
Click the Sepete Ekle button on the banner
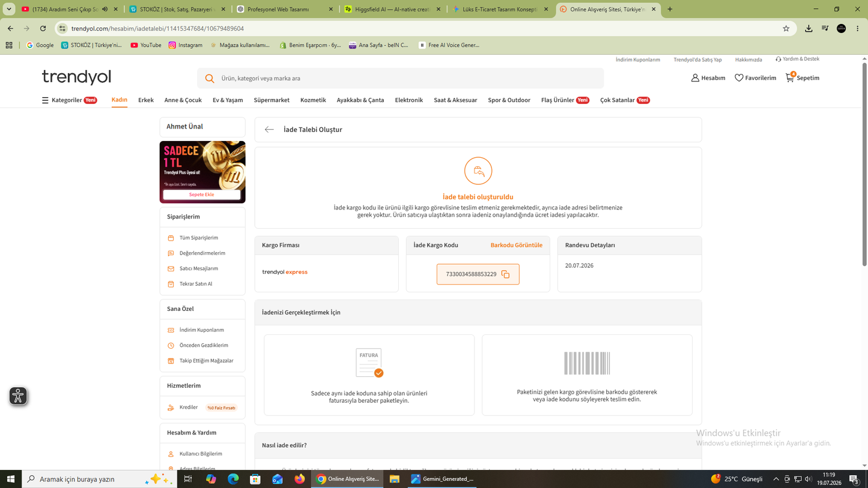pyautogui.click(x=202, y=194)
